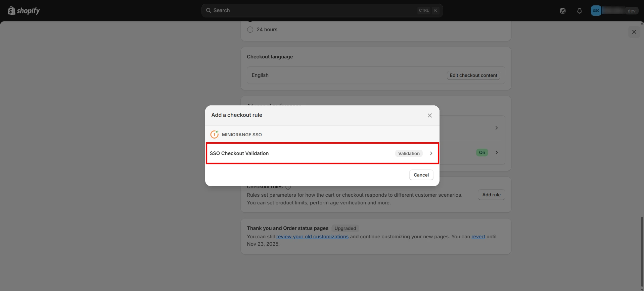Open SSO Checkout Validation chevron
Image resolution: width=644 pixels, height=291 pixels.
[x=431, y=153]
